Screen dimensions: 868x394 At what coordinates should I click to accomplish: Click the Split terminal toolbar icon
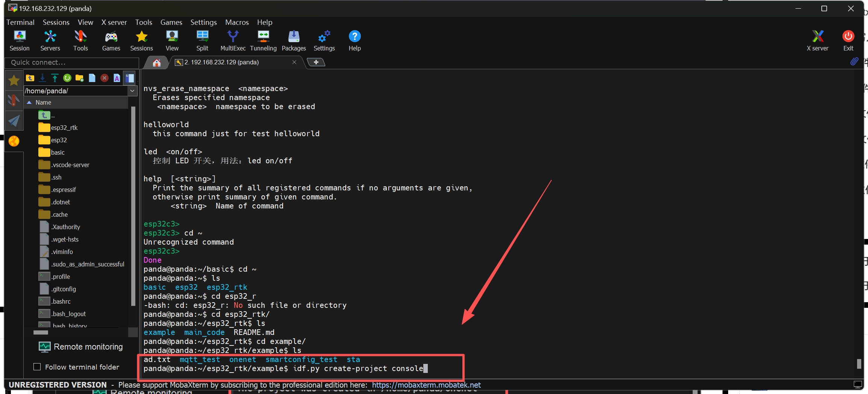pos(202,41)
